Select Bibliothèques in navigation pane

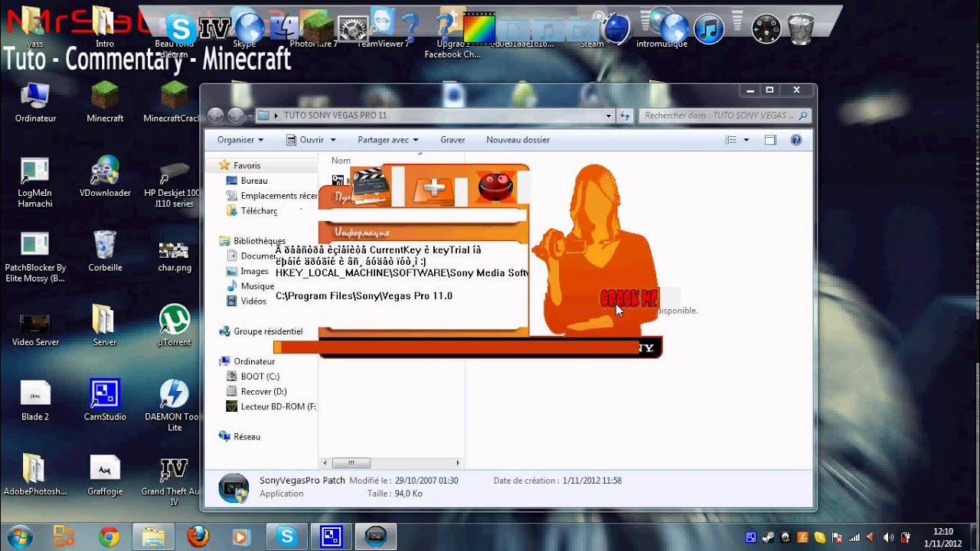259,240
